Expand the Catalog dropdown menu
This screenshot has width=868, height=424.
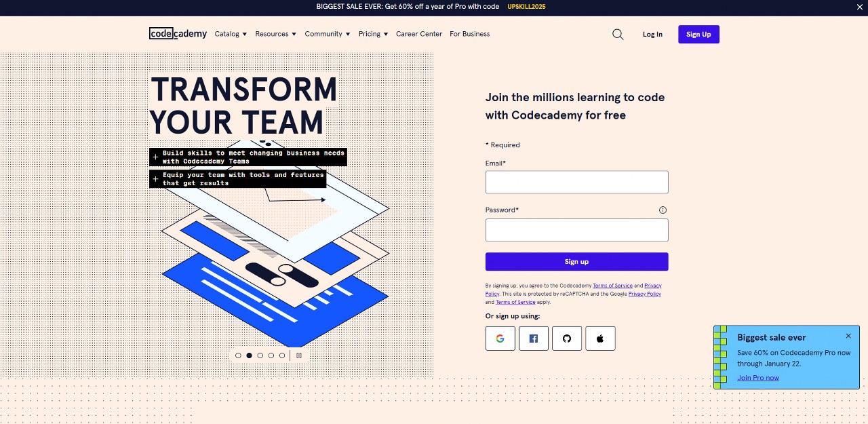(231, 34)
